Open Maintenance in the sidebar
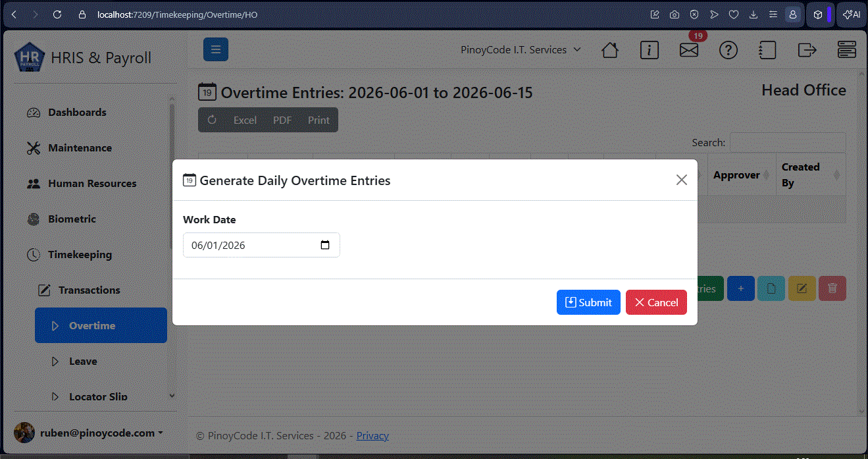The height and width of the screenshot is (459, 868). (x=80, y=148)
